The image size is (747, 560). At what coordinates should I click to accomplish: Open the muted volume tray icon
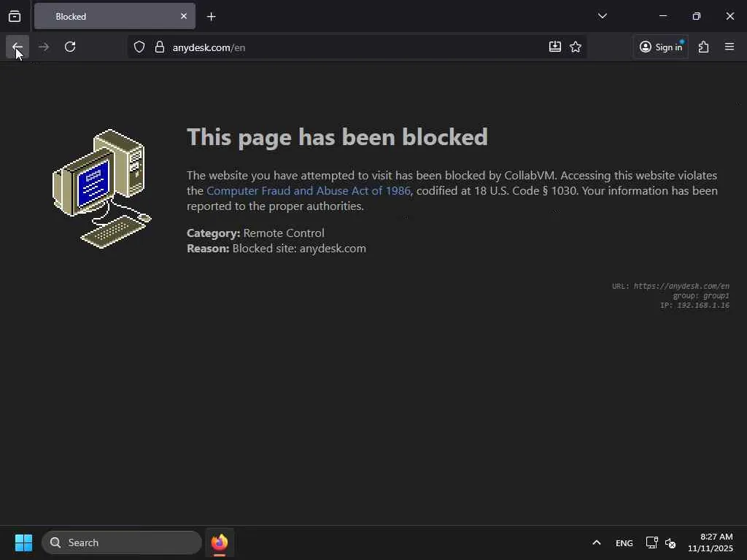pos(670,542)
